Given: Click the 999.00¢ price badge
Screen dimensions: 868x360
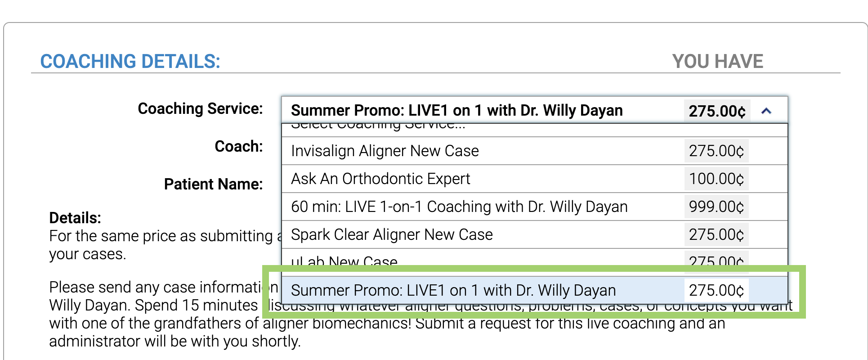Looking at the screenshot, I should click(x=716, y=207).
